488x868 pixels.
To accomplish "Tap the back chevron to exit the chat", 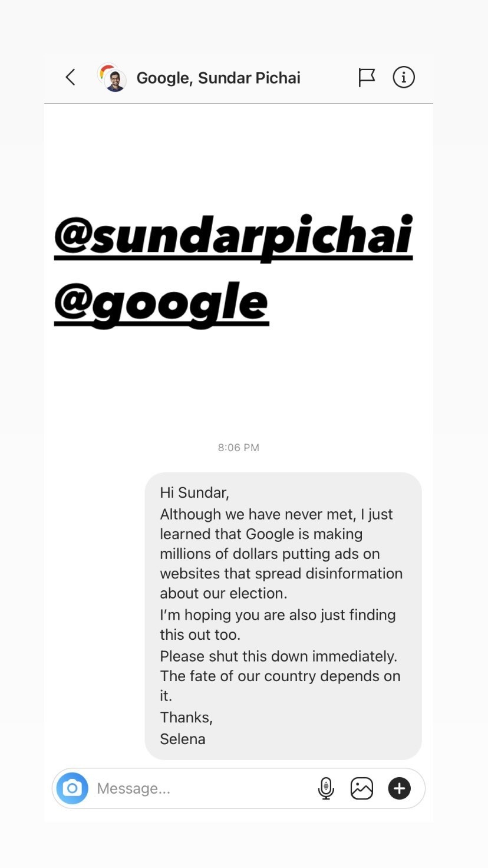I will (70, 77).
